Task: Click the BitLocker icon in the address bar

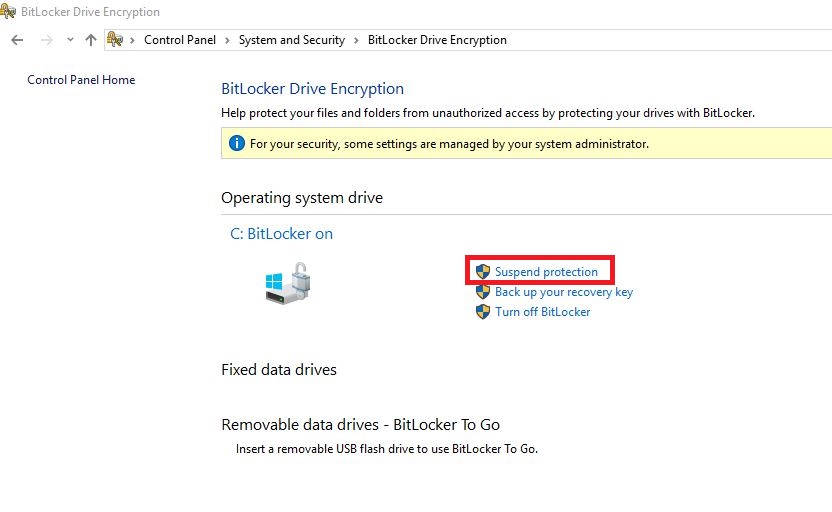Action: click(115, 40)
